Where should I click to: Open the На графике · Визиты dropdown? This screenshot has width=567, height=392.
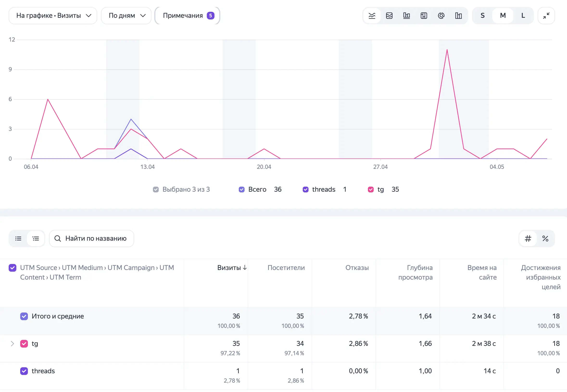click(53, 16)
